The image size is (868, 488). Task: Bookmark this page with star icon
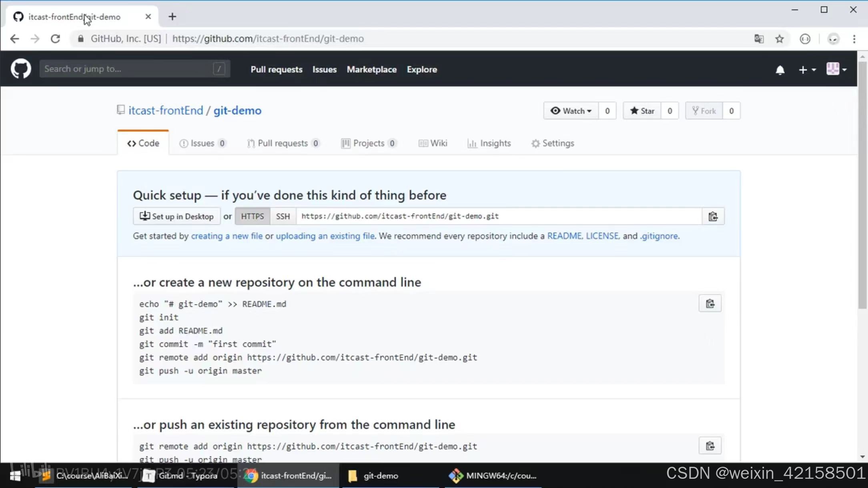(x=779, y=39)
